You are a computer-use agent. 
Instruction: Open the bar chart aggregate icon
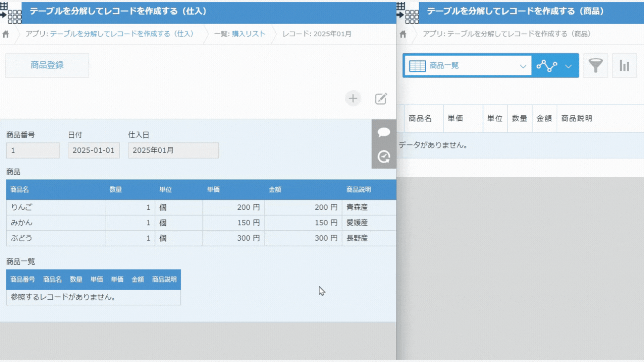[x=624, y=66]
